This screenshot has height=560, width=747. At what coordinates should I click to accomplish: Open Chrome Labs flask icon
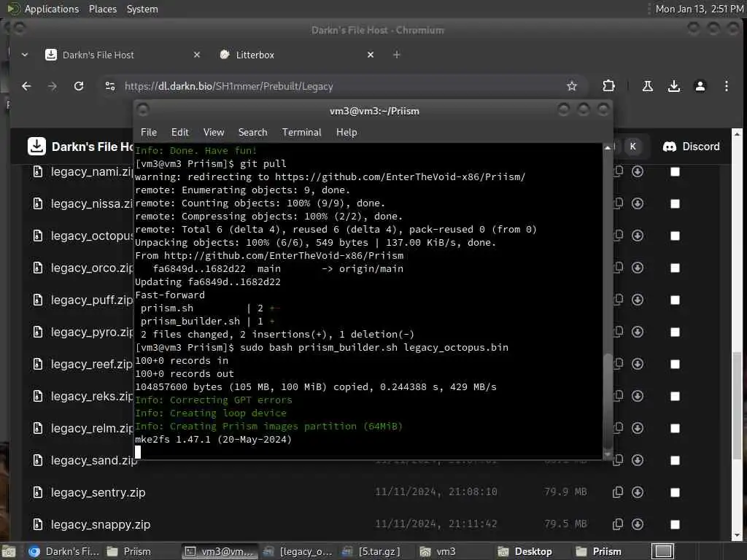point(648,86)
